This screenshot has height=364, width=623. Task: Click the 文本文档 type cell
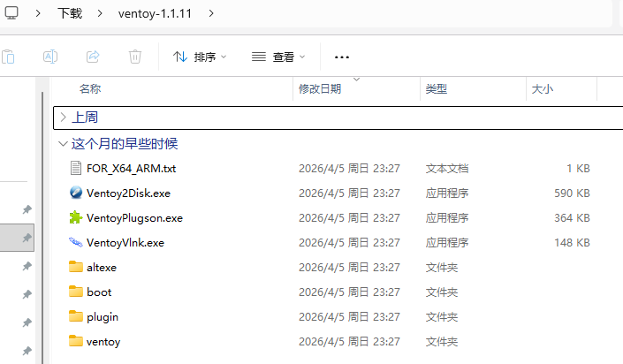point(447,169)
